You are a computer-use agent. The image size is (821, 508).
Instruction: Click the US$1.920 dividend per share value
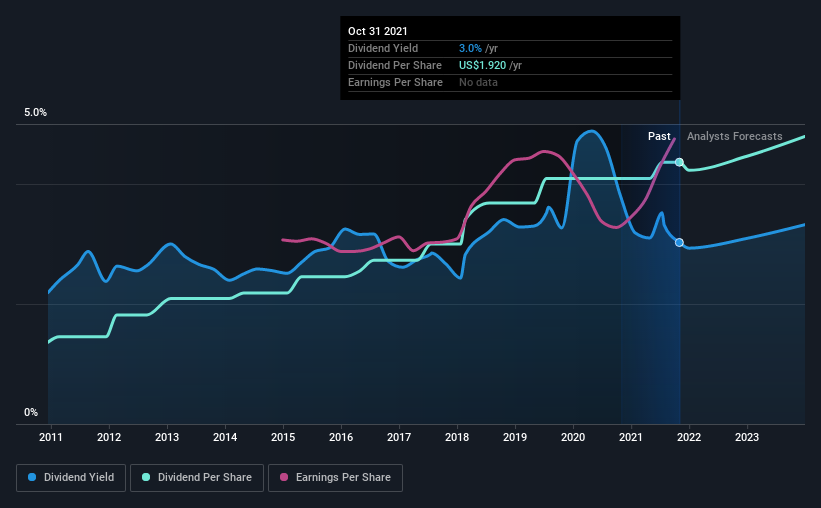point(482,65)
